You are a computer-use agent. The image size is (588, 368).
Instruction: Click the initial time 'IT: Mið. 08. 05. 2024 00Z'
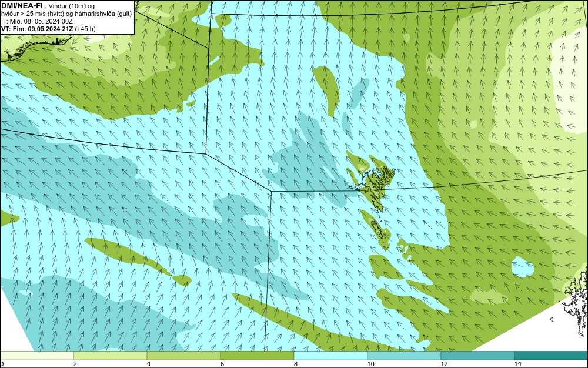(36, 21)
